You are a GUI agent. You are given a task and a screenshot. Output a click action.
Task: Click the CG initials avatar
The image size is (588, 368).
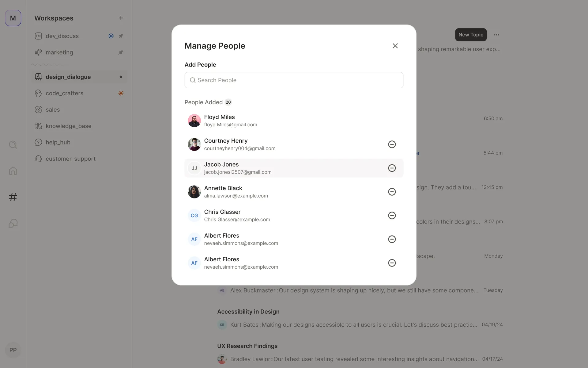[194, 216]
